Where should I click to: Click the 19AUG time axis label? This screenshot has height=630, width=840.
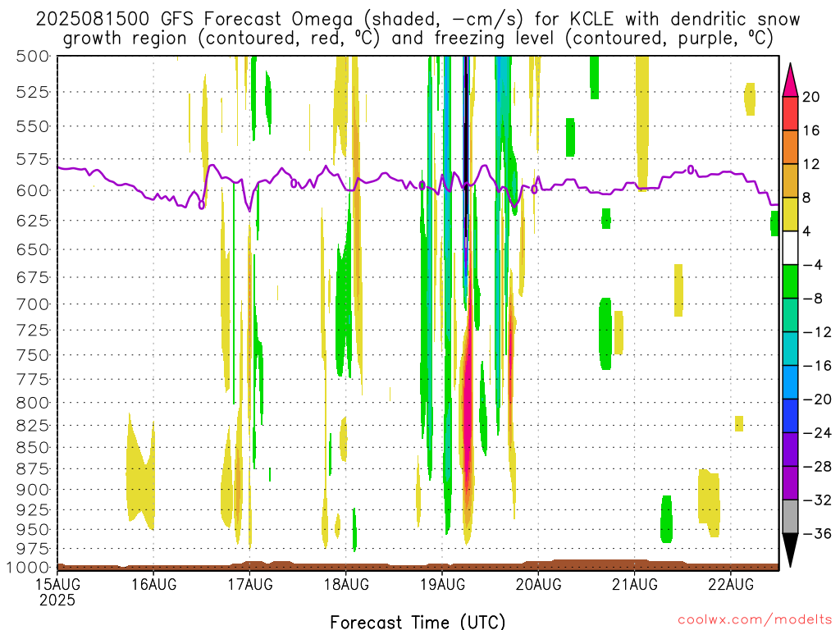point(442,584)
